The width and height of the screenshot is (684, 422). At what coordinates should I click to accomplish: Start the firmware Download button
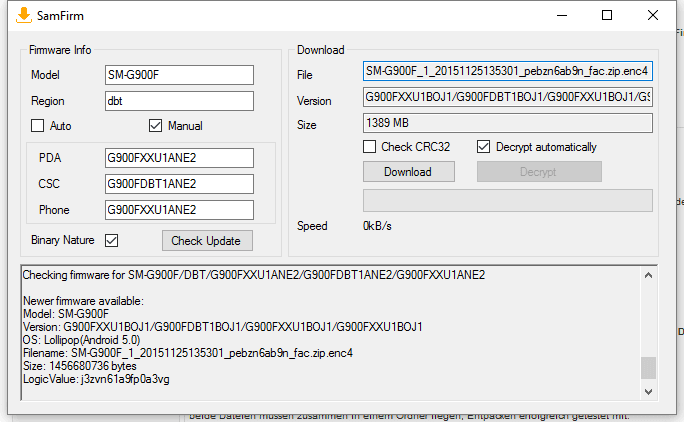pyautogui.click(x=409, y=172)
